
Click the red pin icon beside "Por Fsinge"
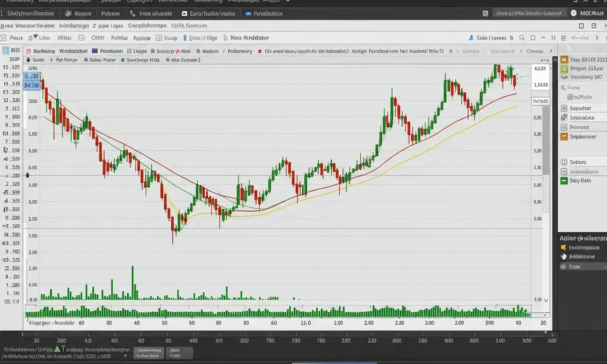[52, 60]
